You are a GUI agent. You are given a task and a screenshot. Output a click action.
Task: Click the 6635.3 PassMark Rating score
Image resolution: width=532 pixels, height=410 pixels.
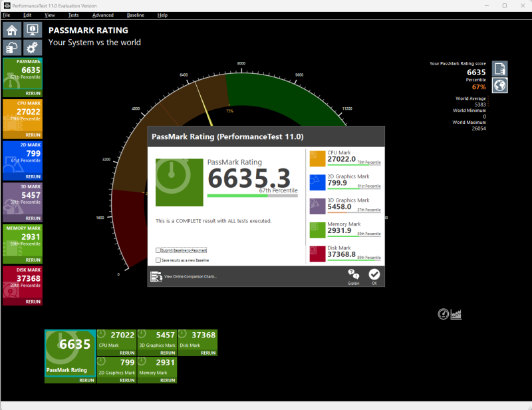[249, 178]
